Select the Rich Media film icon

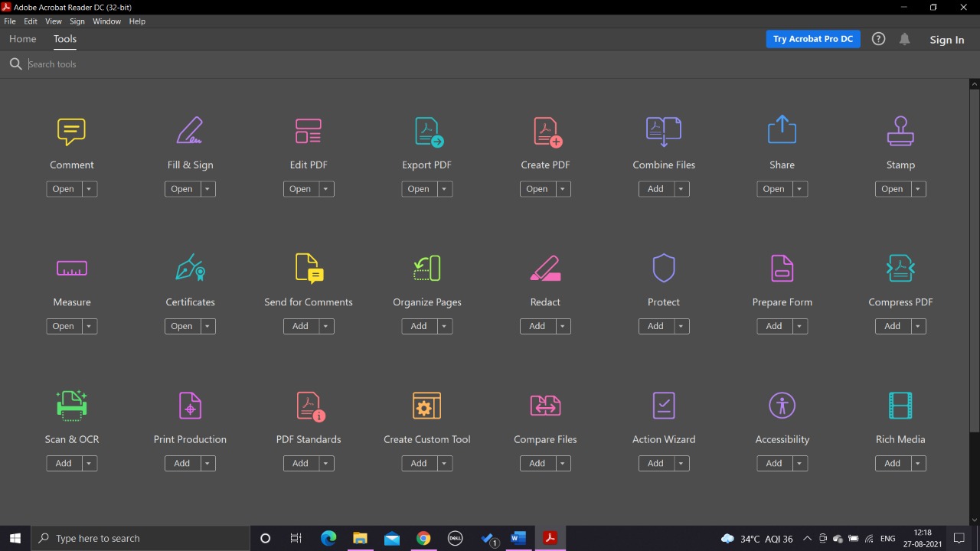[900, 406]
